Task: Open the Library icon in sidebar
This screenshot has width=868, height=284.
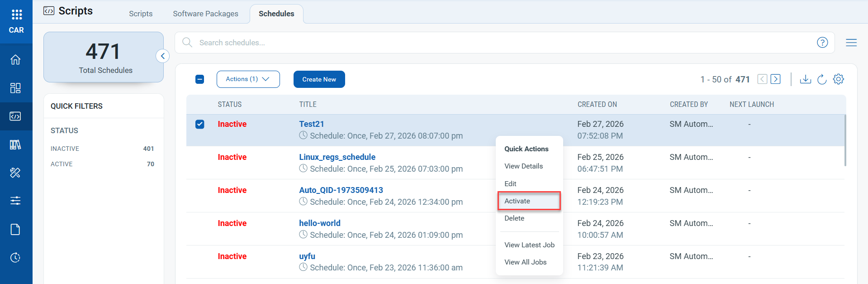Action: [15, 144]
